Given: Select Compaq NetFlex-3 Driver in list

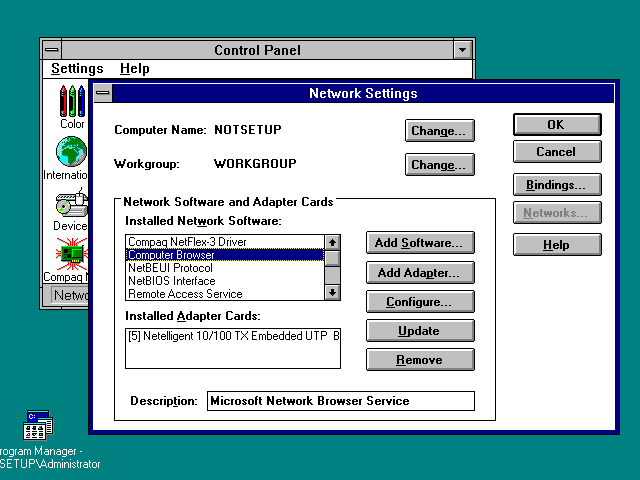Looking at the screenshot, I should (x=225, y=242).
